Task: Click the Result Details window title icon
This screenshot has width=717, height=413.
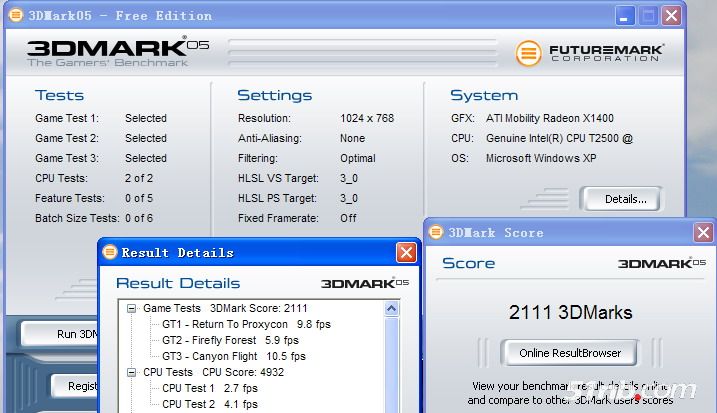Action: click(110, 252)
